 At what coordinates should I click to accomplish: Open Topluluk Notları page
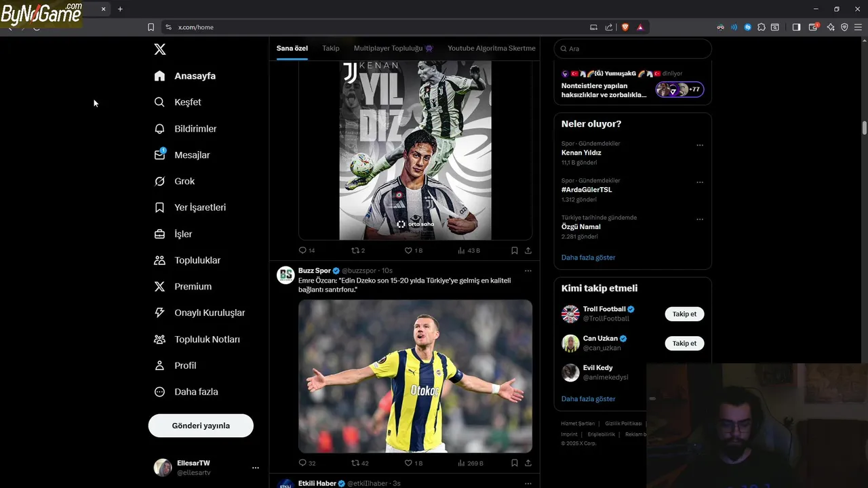197,340
